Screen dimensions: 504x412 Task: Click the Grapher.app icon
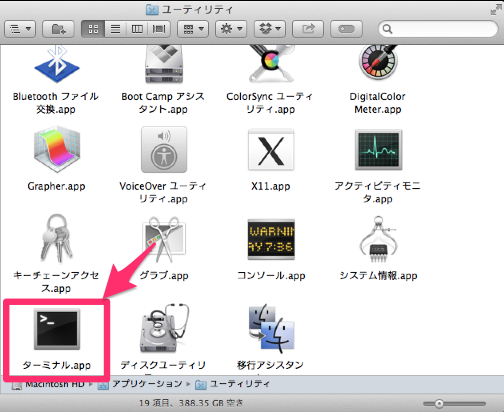coord(57,149)
